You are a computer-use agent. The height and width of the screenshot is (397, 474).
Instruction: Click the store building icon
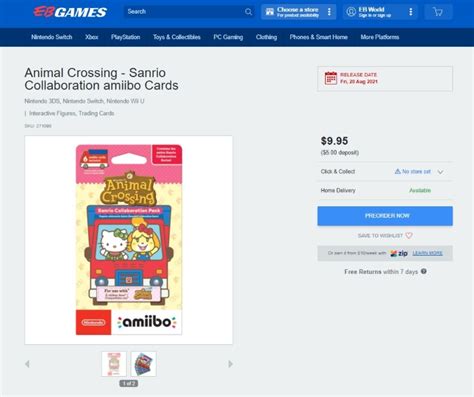click(x=269, y=12)
